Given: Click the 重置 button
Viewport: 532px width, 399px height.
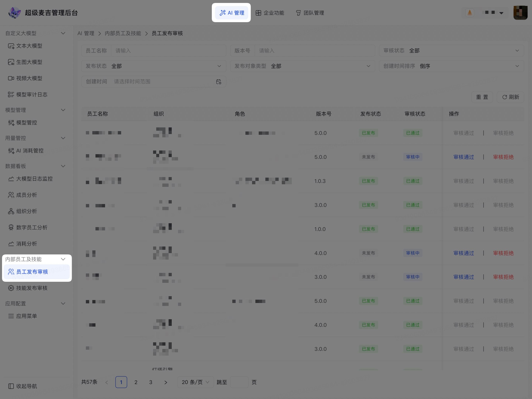Looking at the screenshot, I should (482, 97).
